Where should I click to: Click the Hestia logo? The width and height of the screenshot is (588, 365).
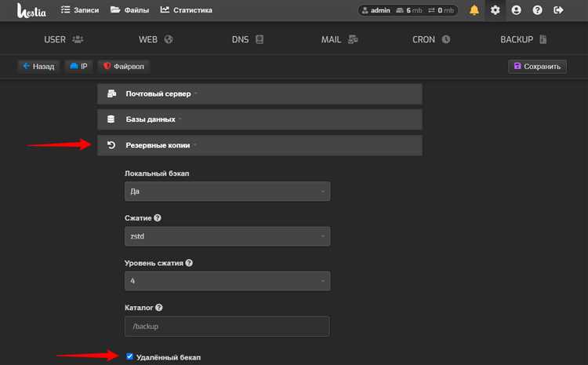[x=31, y=10]
